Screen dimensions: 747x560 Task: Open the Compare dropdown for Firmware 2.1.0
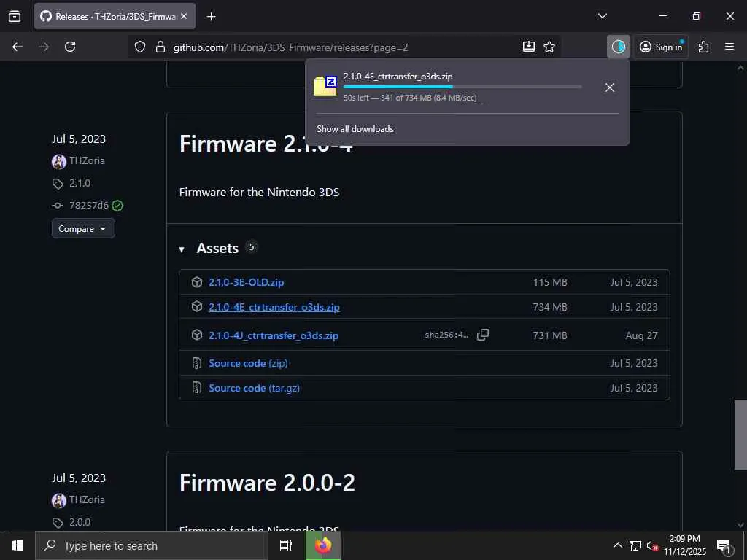tap(83, 228)
